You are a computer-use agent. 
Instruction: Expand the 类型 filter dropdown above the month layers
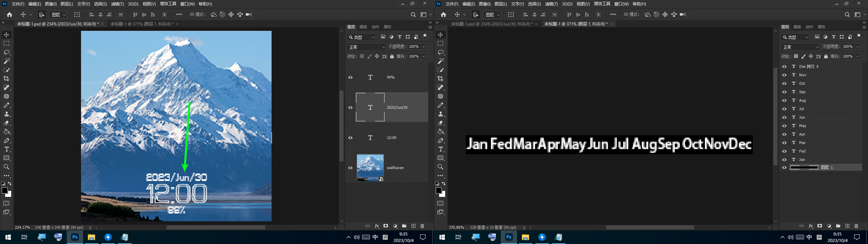click(x=795, y=37)
